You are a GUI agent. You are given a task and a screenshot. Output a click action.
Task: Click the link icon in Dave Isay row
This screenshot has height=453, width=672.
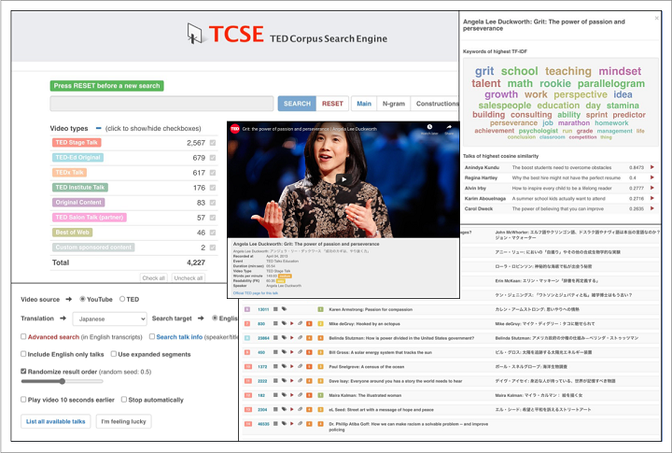pyautogui.click(x=300, y=381)
